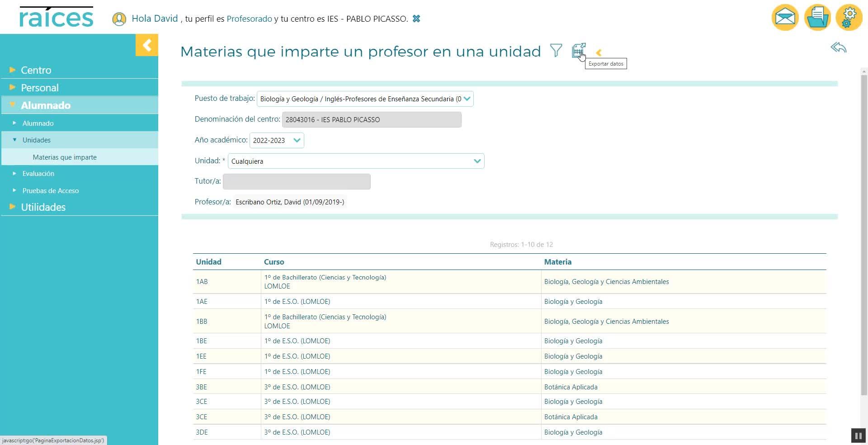Open the documents folder icon
This screenshot has height=445, width=868.
(x=817, y=18)
